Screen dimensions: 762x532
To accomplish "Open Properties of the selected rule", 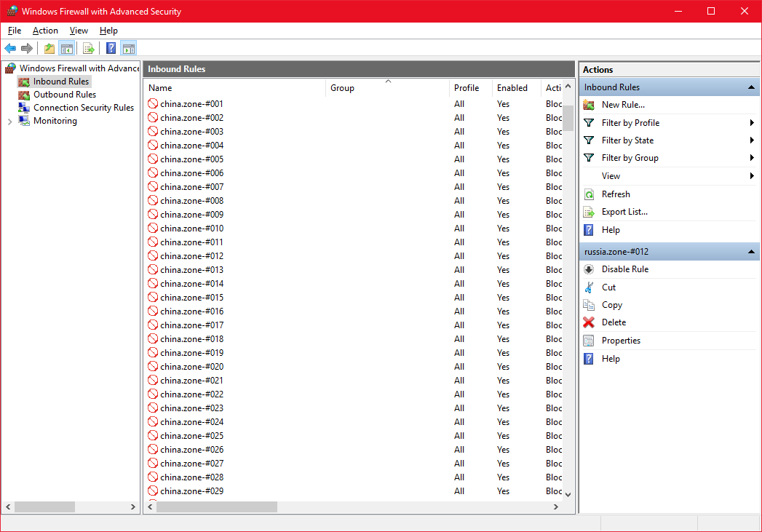I will click(x=620, y=341).
